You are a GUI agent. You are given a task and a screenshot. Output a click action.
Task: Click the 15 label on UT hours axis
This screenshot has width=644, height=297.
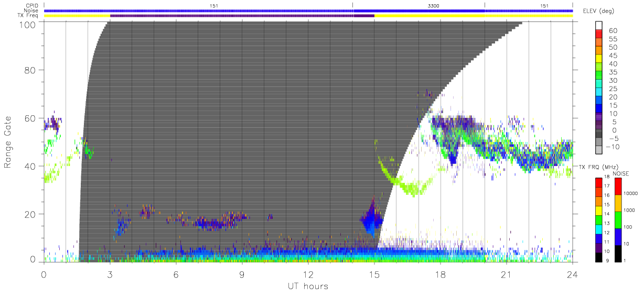click(374, 275)
